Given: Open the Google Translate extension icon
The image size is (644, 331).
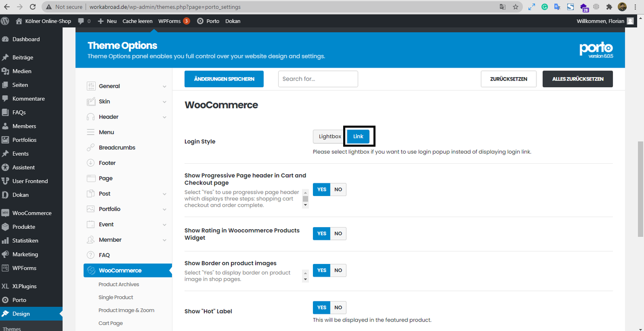Looking at the screenshot, I should [x=557, y=7].
